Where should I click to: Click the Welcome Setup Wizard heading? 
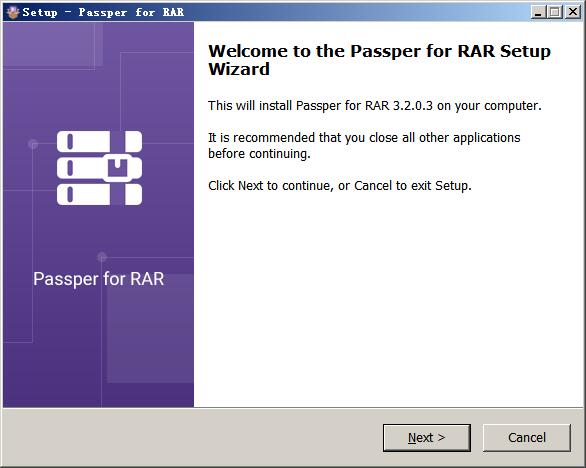pyautogui.click(x=379, y=60)
